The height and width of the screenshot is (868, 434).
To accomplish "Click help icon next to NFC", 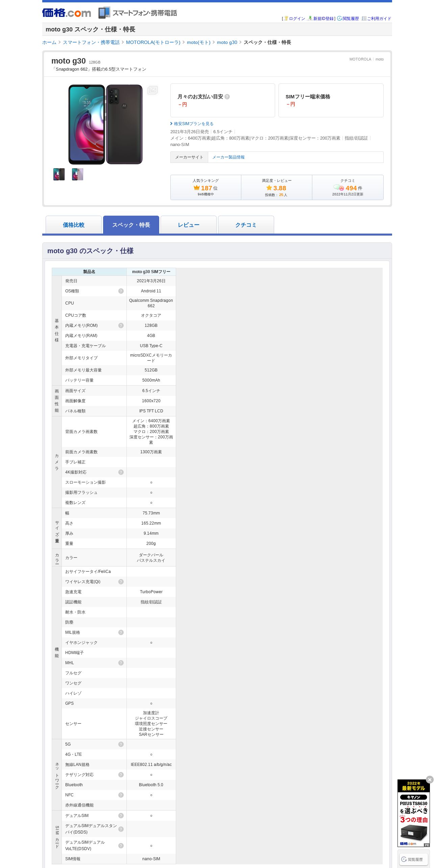I will tap(121, 795).
